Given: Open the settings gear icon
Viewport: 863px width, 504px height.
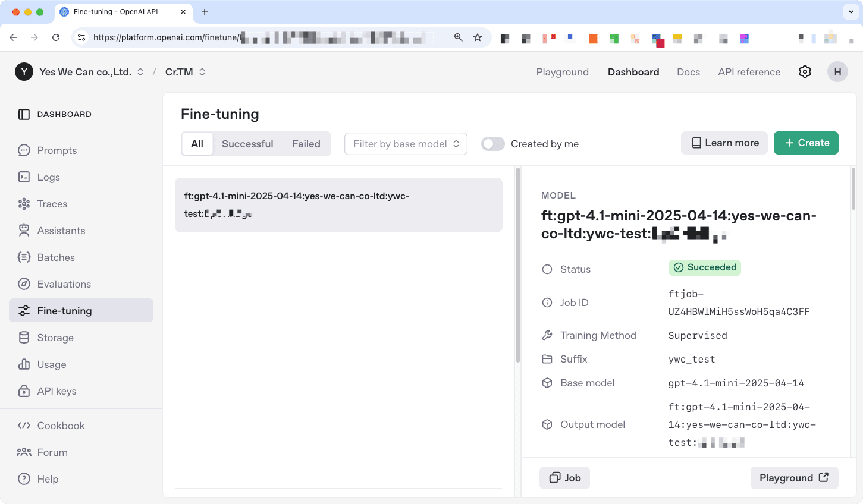Looking at the screenshot, I should (x=805, y=71).
